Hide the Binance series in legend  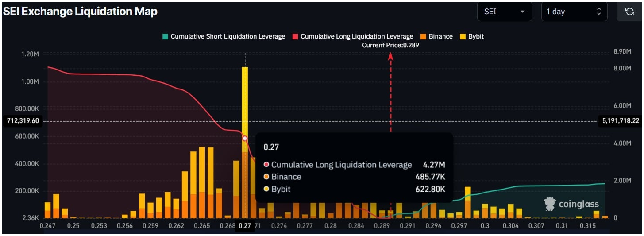(440, 36)
